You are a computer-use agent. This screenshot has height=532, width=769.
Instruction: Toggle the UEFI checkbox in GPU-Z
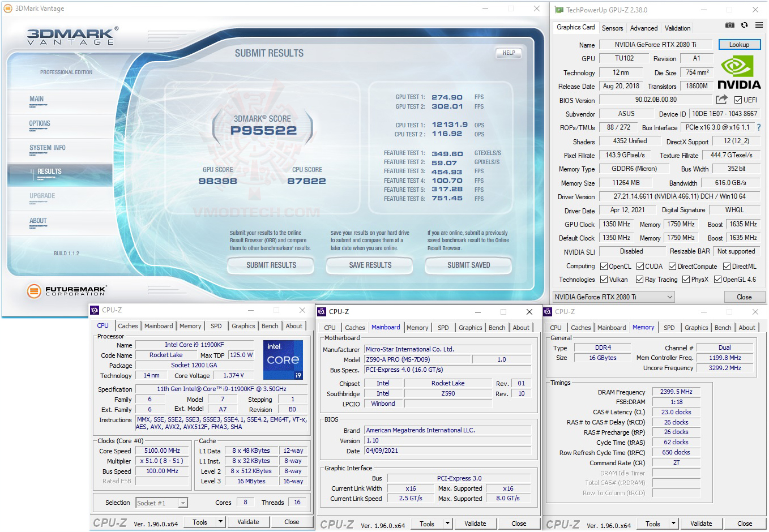738,100
